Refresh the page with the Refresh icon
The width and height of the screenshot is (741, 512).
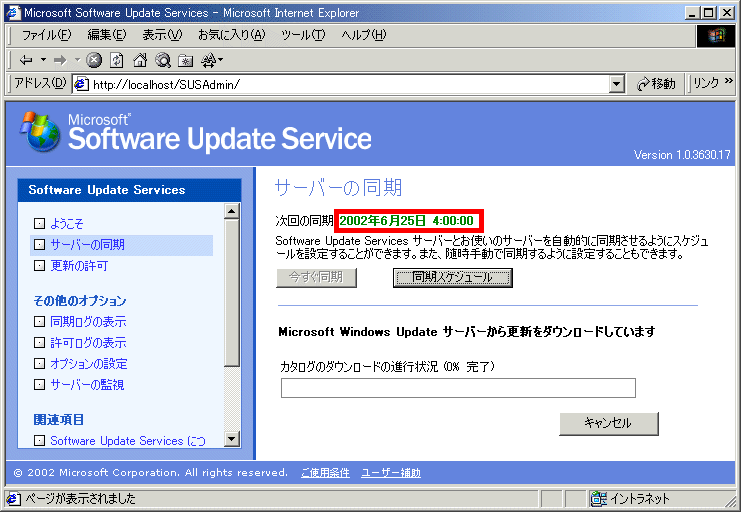117,60
